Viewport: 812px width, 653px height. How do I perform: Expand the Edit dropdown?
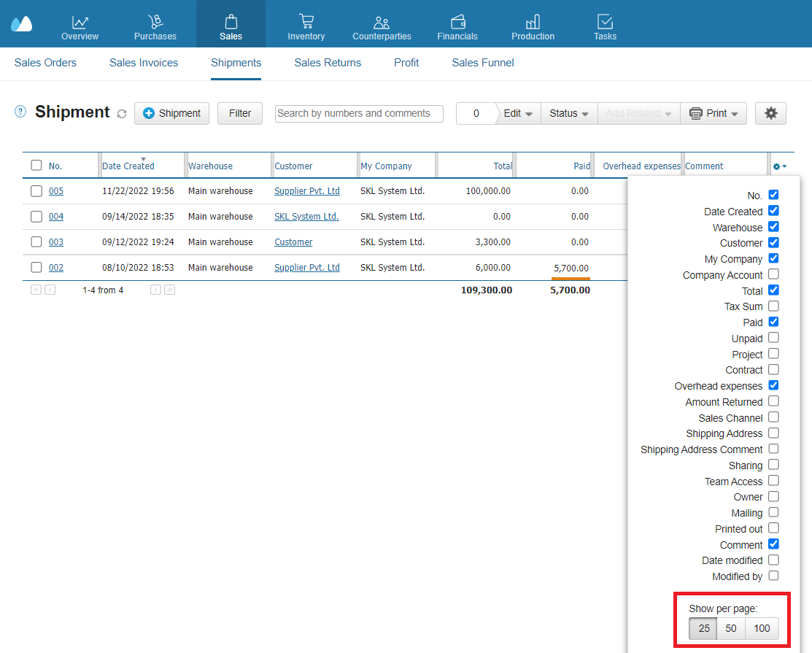click(x=518, y=113)
